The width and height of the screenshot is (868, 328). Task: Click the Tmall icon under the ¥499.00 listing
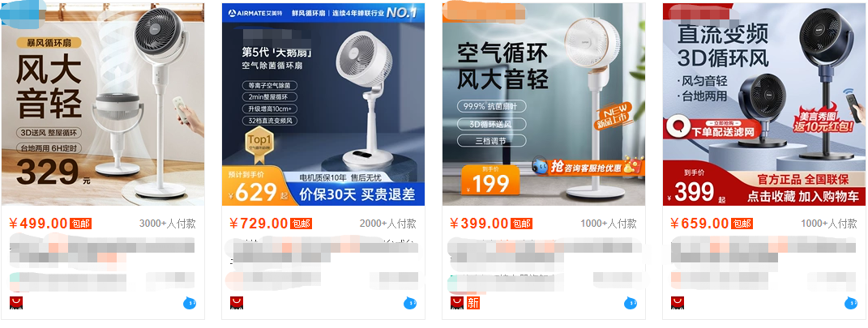pyautogui.click(x=16, y=303)
